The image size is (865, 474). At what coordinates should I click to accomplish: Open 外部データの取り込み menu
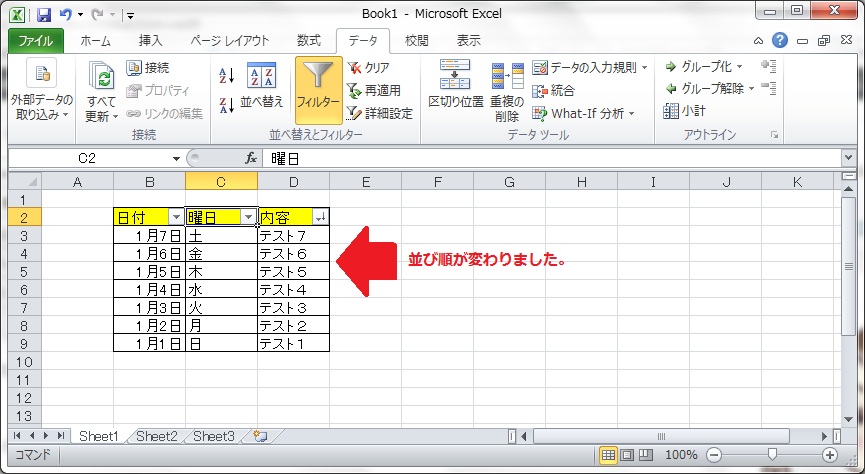(x=41, y=91)
